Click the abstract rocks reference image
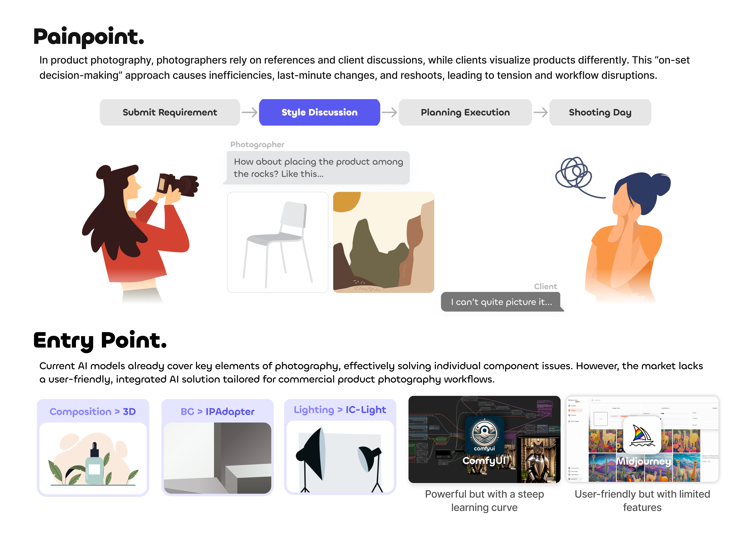 click(x=383, y=242)
